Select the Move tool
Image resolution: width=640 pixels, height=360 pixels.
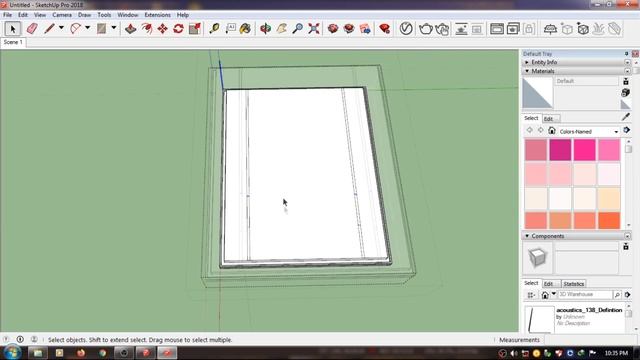[162, 29]
